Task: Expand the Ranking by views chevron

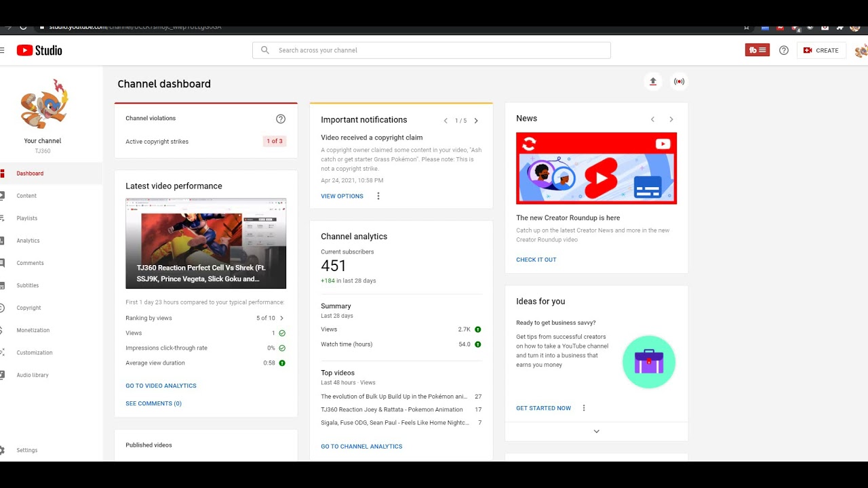Action: (x=282, y=318)
